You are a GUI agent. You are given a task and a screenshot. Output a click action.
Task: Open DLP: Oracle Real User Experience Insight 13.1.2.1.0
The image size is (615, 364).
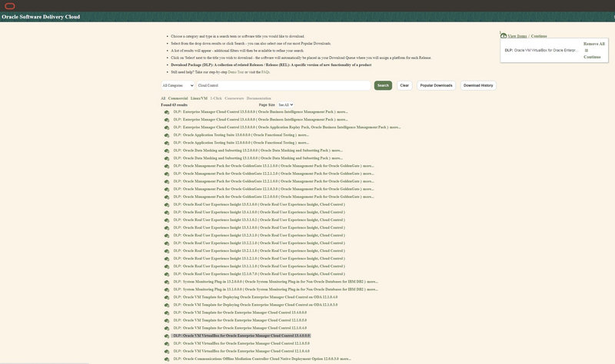coord(259,259)
